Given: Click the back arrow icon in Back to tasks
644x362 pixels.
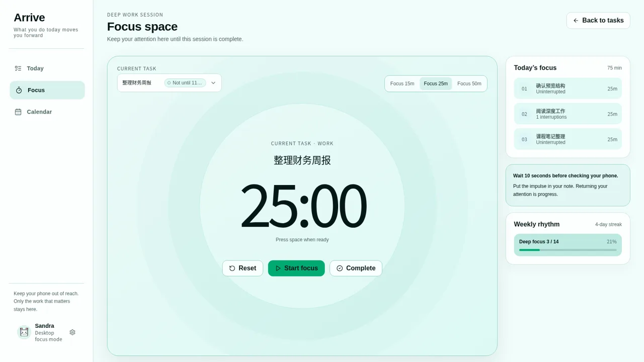Looking at the screenshot, I should (576, 21).
